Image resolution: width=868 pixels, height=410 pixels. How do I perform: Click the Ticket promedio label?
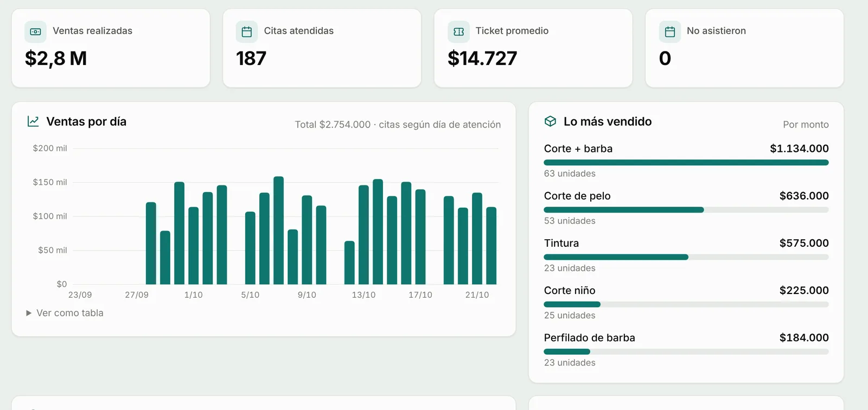click(x=512, y=31)
